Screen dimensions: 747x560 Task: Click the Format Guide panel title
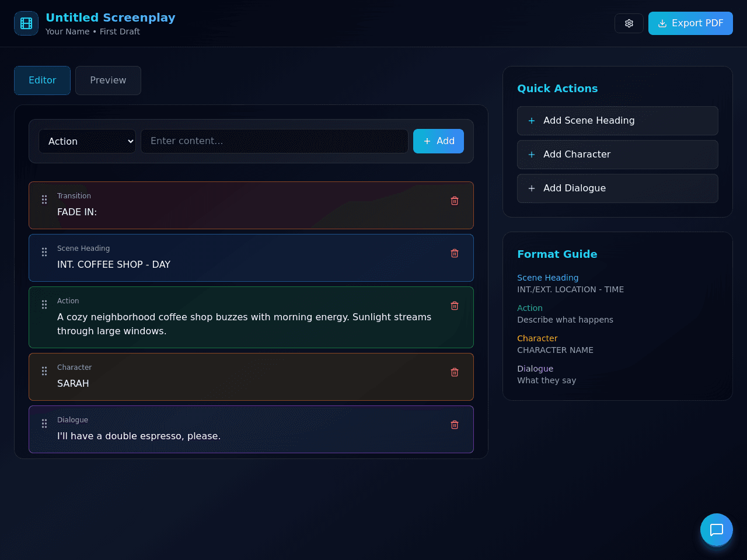557,254
